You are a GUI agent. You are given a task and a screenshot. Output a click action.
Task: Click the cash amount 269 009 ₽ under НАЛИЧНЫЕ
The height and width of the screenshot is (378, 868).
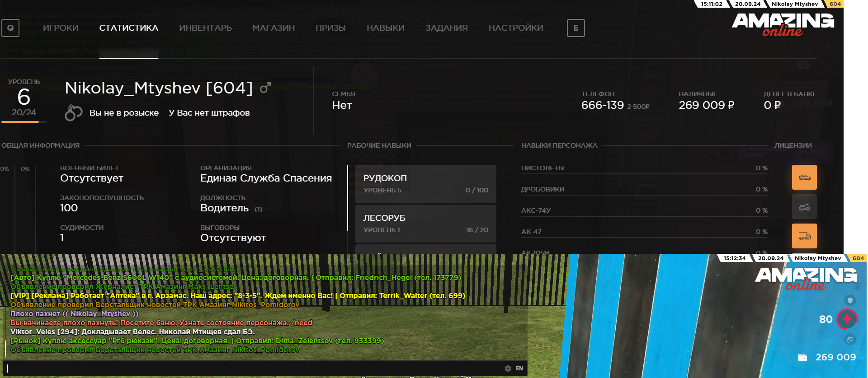point(707,105)
